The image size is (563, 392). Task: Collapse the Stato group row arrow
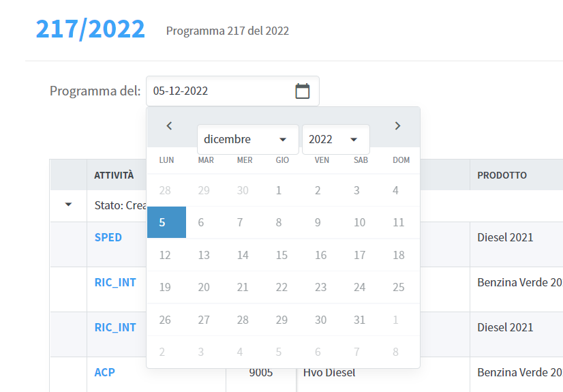click(68, 205)
